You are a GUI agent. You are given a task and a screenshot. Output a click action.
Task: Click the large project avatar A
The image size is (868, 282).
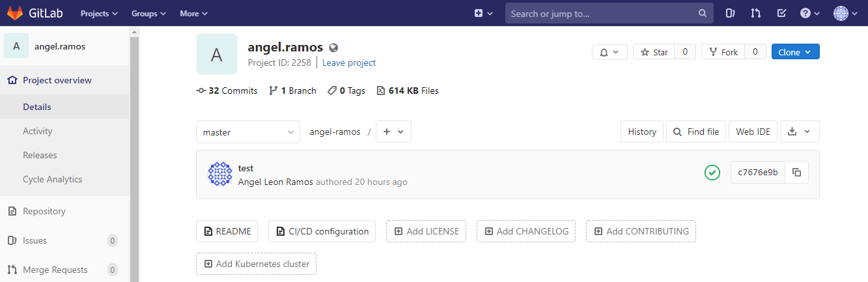point(217,54)
